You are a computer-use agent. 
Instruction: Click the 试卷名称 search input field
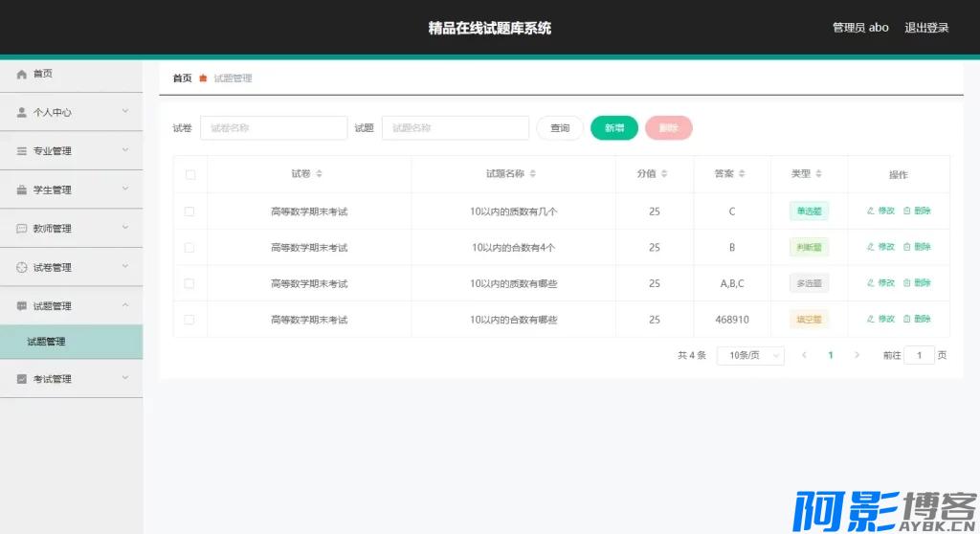click(x=273, y=128)
